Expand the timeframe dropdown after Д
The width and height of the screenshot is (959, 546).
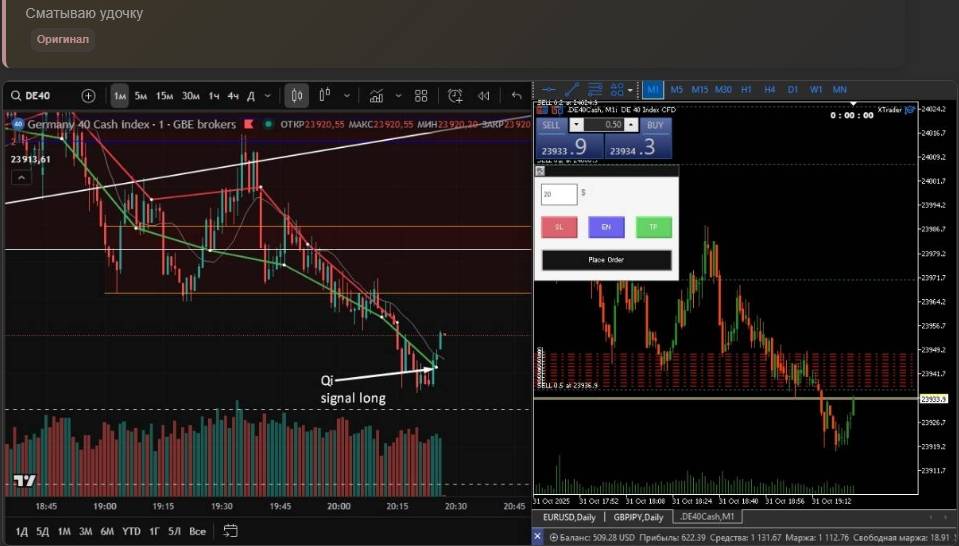[x=270, y=96]
